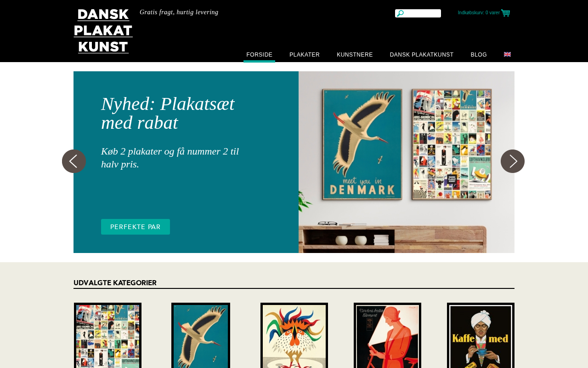This screenshot has height=368, width=588.
Task: Go to the next slide with the right arrow
Action: pyautogui.click(x=513, y=161)
